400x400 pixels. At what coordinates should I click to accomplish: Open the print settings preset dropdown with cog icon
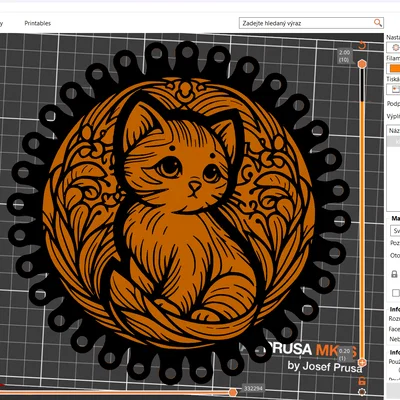pyautogui.click(x=394, y=48)
